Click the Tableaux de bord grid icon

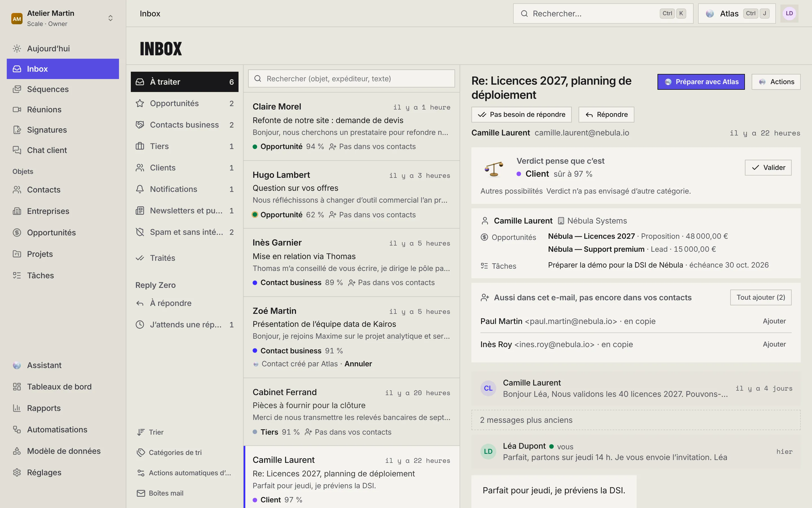(17, 387)
